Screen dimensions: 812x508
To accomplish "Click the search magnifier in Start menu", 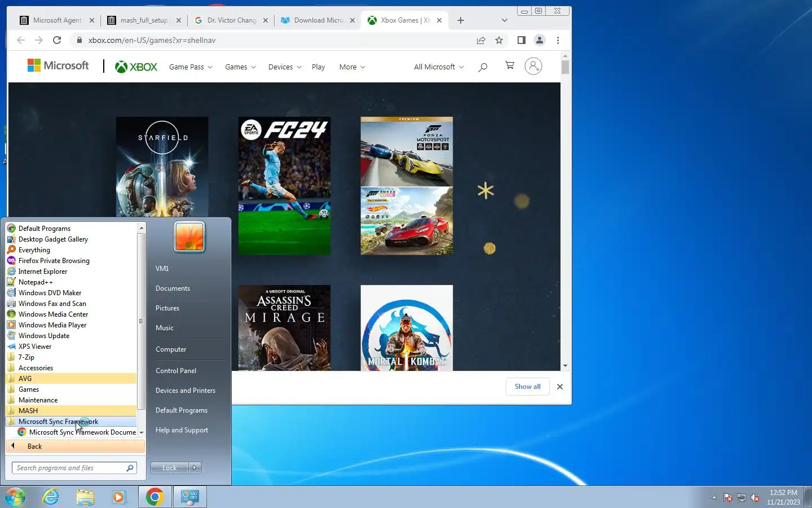I will 130,468.
